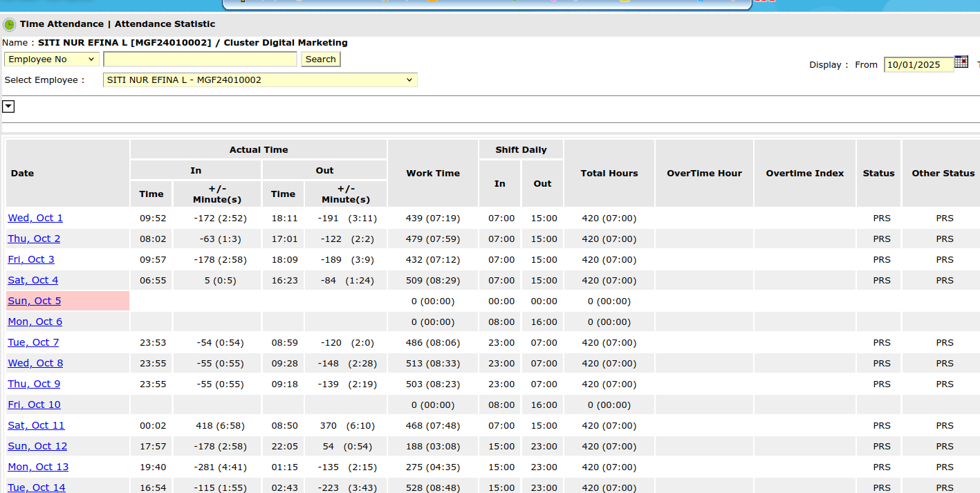Select the Sat, Oct 11 date link
The height and width of the screenshot is (493, 980).
[36, 425]
